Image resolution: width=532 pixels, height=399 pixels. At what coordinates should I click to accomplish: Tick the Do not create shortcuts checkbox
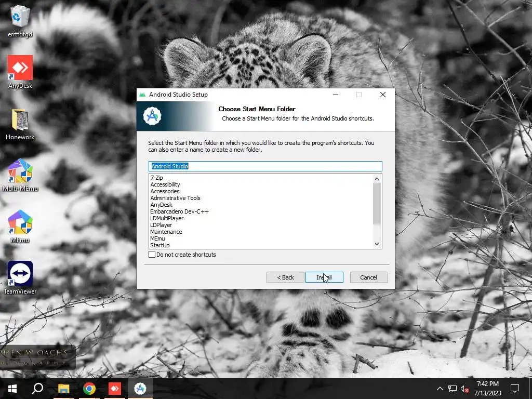coord(152,255)
